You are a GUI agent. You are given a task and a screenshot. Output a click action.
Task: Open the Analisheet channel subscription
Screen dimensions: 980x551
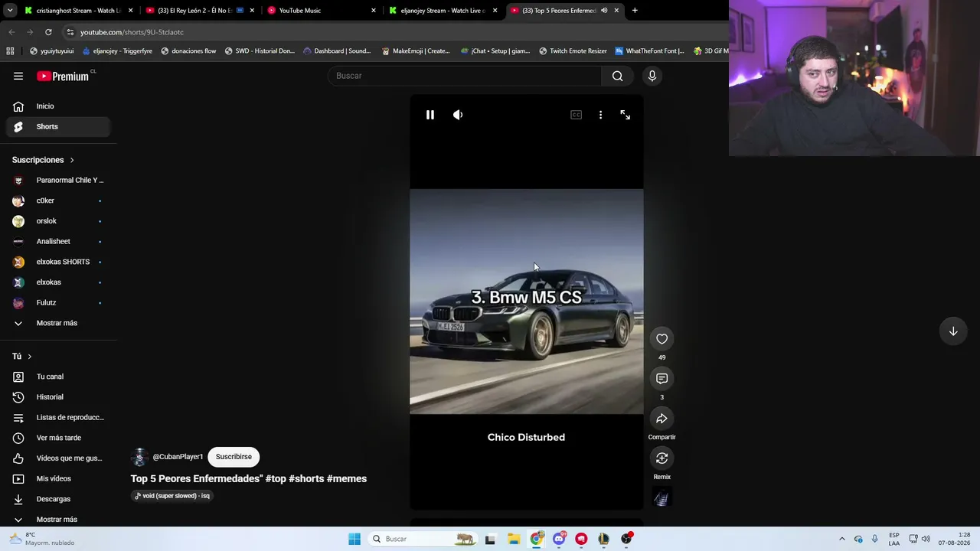(58, 242)
